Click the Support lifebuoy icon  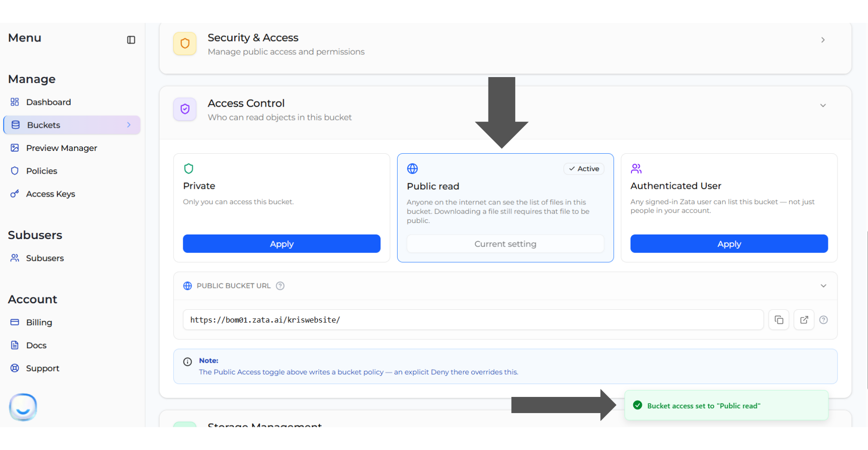coord(15,368)
